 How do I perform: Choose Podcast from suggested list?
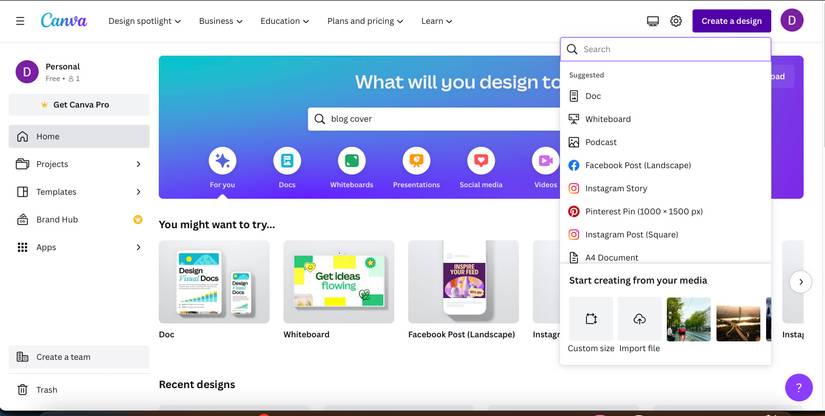click(x=666, y=142)
